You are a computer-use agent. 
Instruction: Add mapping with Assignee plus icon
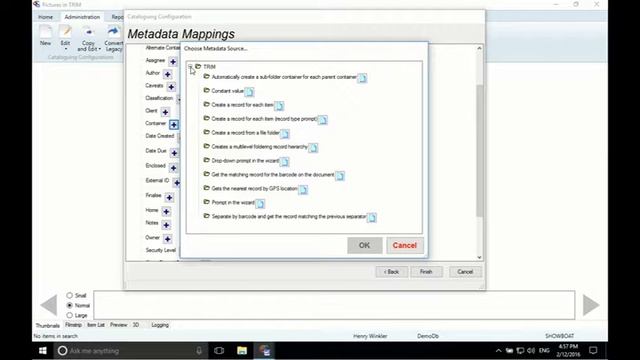point(173,62)
